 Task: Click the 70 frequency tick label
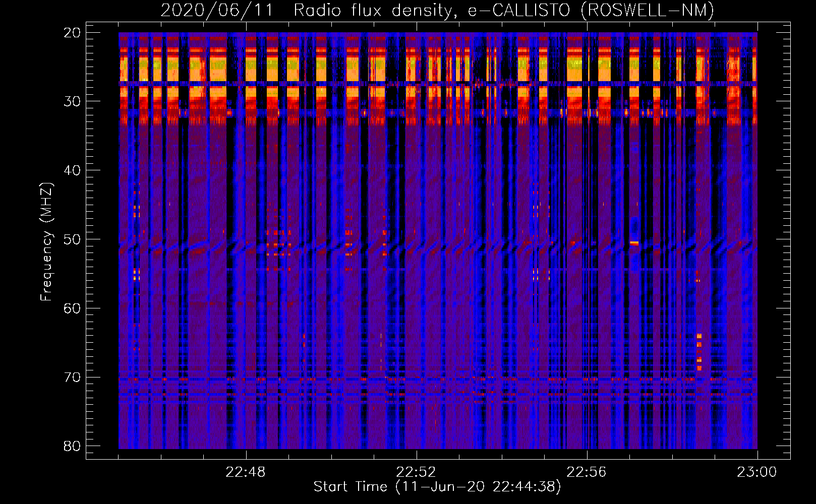tap(72, 377)
